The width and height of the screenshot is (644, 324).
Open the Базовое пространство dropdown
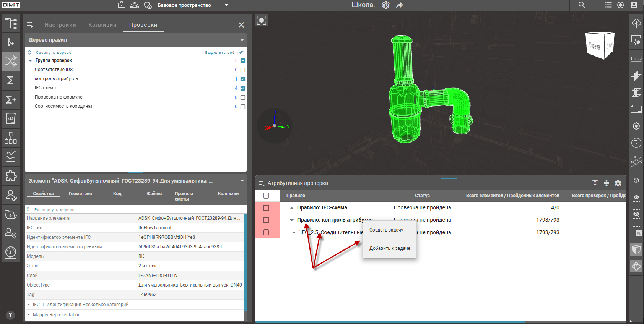tap(226, 5)
